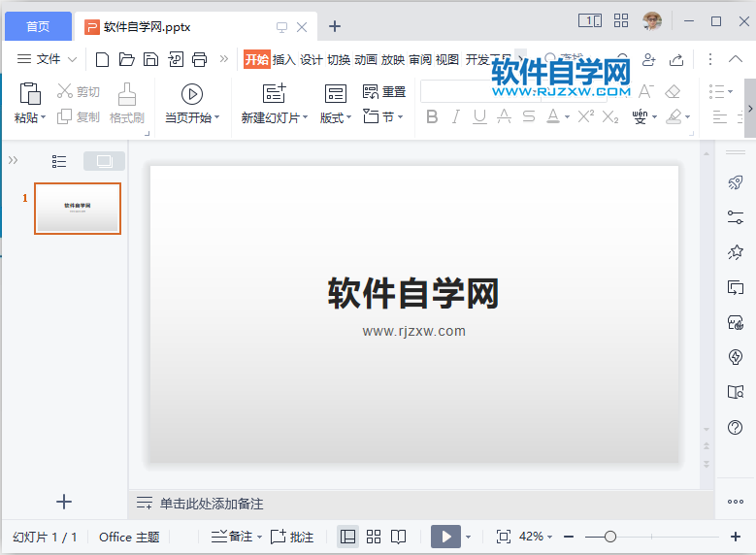Open help question mark icon in sidebar
The width and height of the screenshot is (756, 555).
click(736, 427)
